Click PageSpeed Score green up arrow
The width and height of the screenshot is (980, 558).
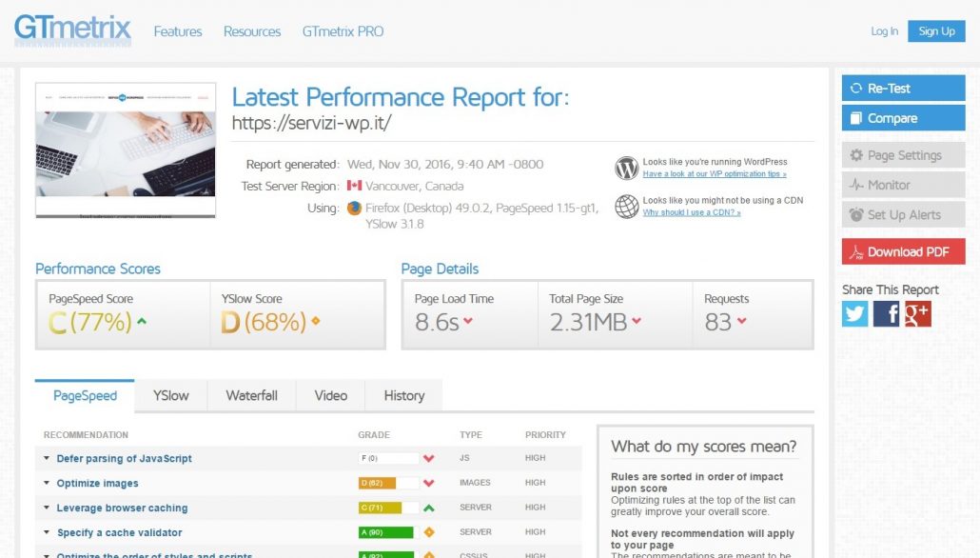tap(142, 321)
